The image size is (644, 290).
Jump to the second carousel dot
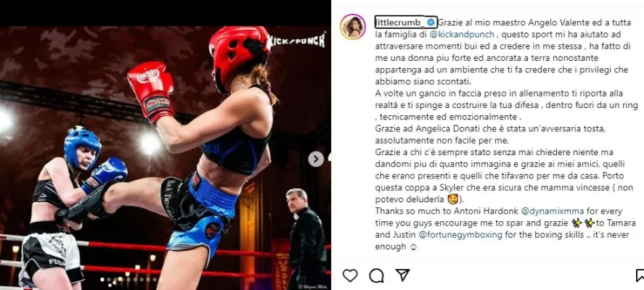[108, 279]
